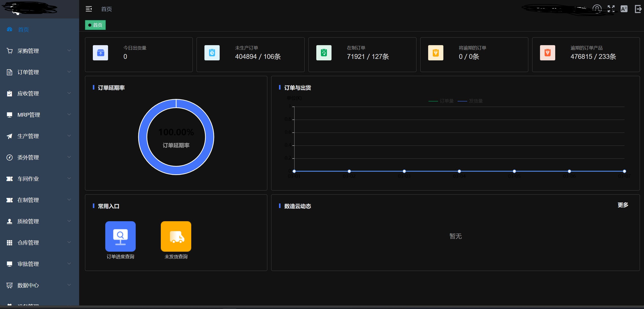Click the 首页 breadcrumb in header
This screenshot has height=309, width=644.
[107, 9]
